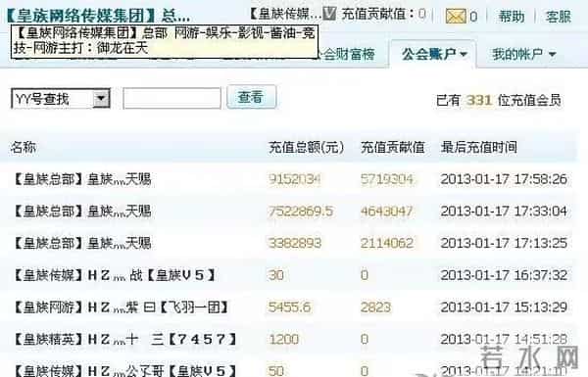This screenshot has height=377, width=588.
Task: Click contribution value 2823
Action: pyautogui.click(x=375, y=307)
